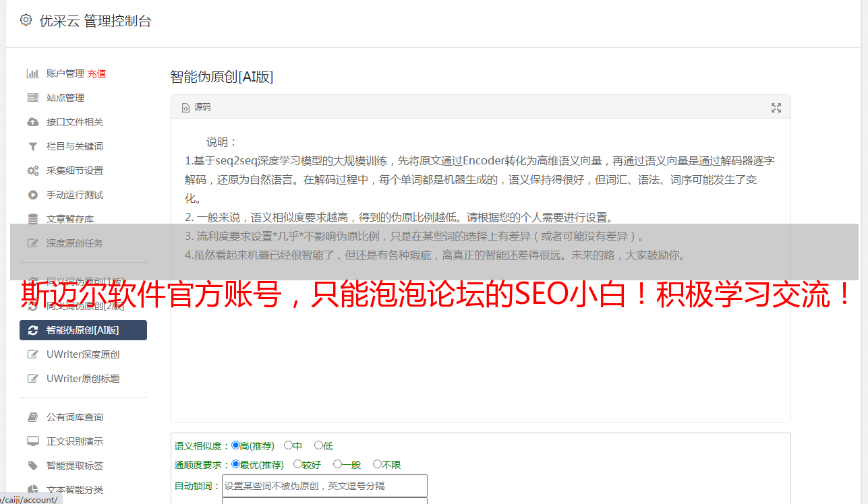Select 通顺度要求 一般 radio
Screen dimensions: 868x504
(x=337, y=464)
